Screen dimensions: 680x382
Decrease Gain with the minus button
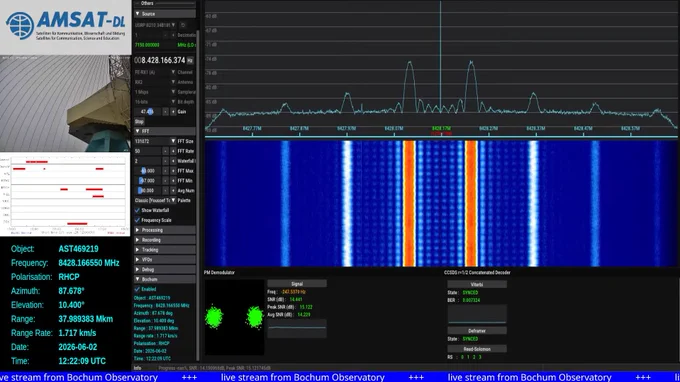click(165, 112)
